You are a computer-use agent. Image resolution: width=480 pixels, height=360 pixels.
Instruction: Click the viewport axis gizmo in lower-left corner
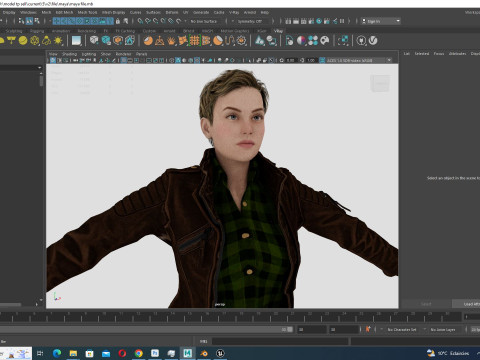pyautogui.click(x=57, y=297)
